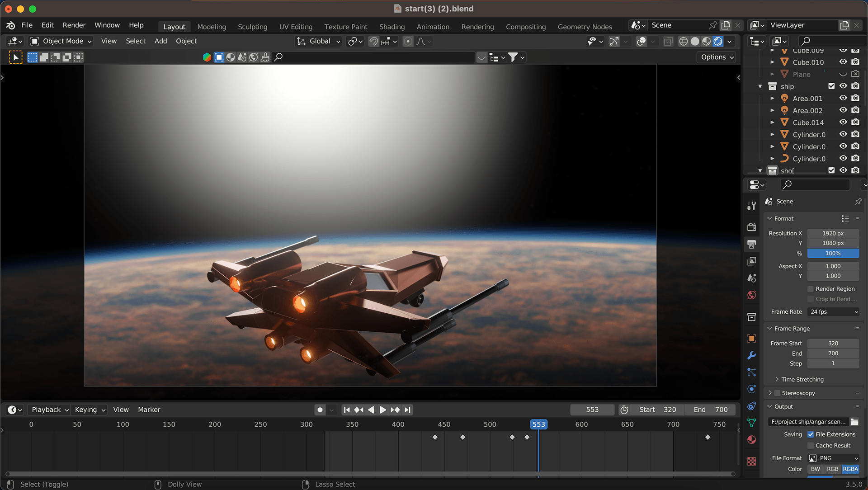Switch viewport to wireframe shading
Viewport: 868px width, 490px height.
coord(684,42)
